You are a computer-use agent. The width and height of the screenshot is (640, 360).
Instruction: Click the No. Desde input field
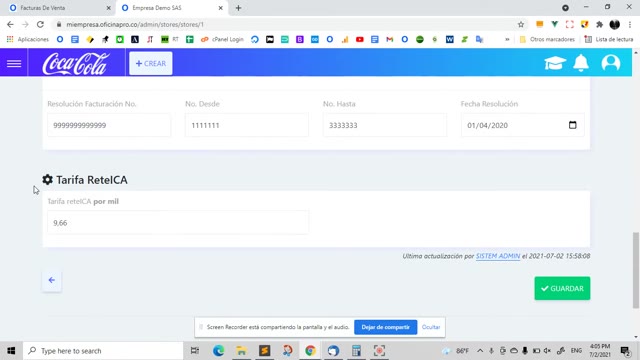point(247,125)
